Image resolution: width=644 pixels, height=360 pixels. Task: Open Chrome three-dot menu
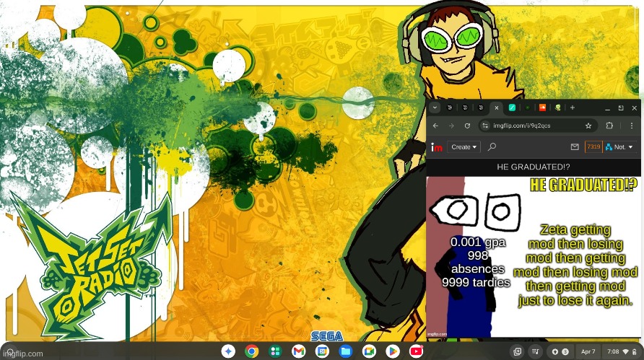(x=631, y=126)
